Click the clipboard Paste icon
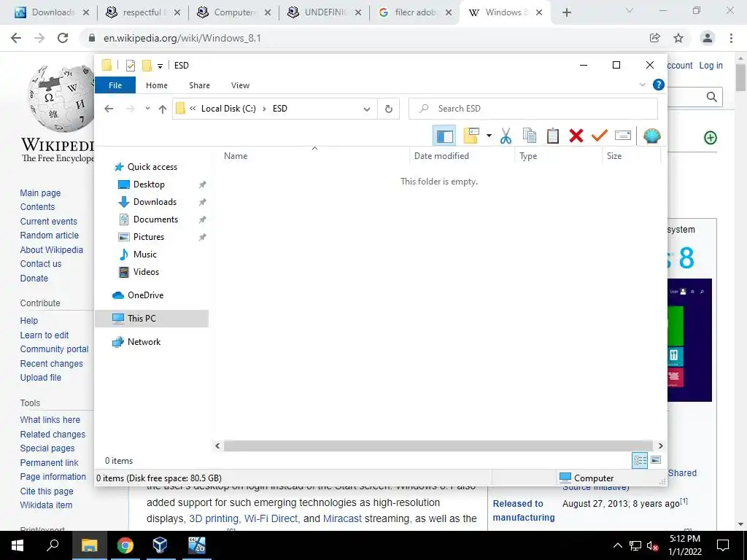 553,136
